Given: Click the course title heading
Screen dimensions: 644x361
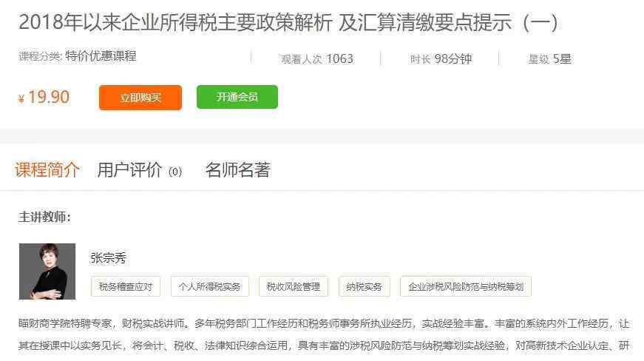Looking at the screenshot, I should (288, 22).
